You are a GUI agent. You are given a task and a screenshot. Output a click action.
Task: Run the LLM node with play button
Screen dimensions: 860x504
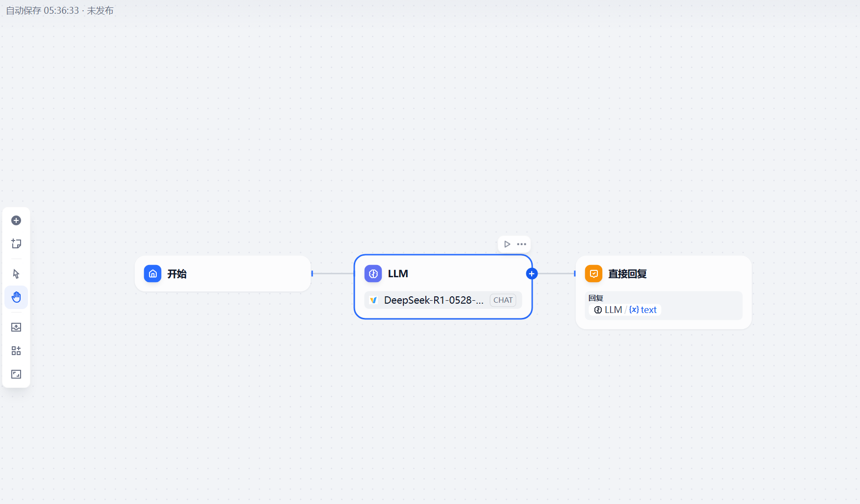507,244
